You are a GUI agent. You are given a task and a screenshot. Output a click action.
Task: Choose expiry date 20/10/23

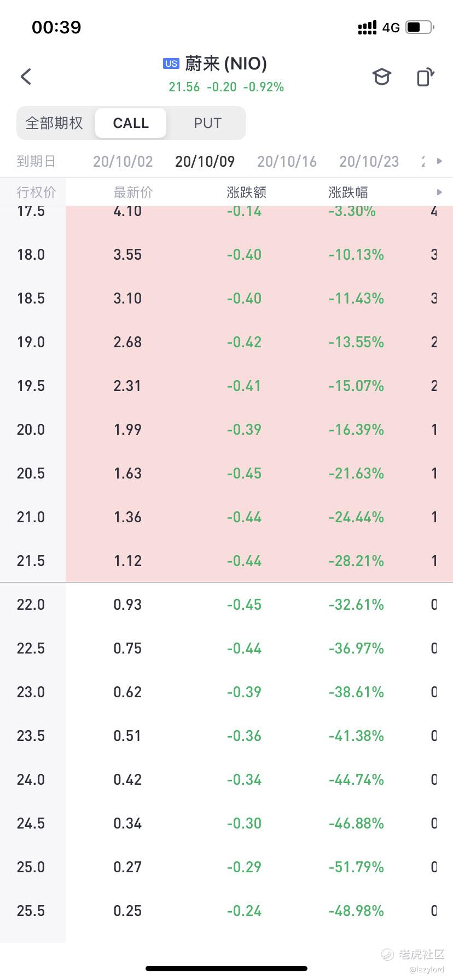(369, 161)
